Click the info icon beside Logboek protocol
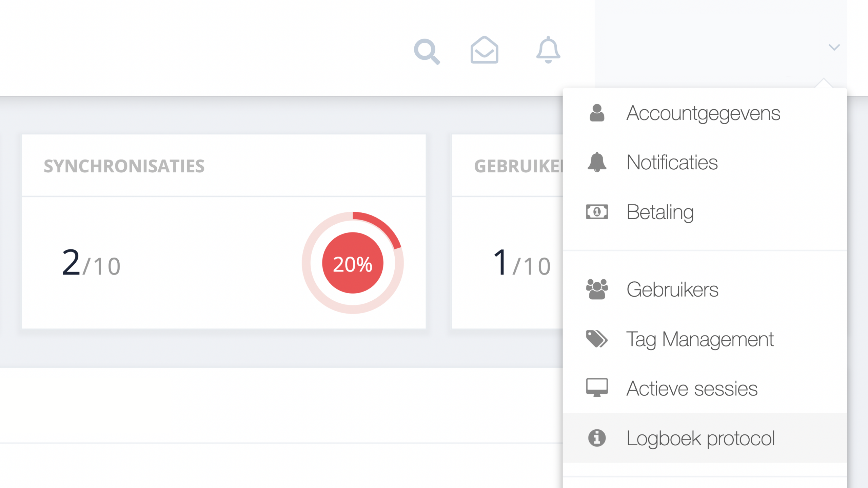Screen dimensions: 868x488 click(x=597, y=438)
